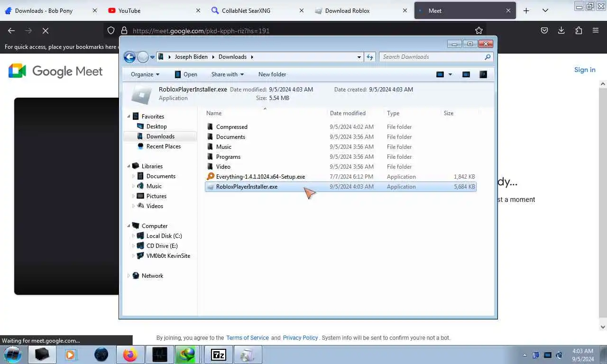Click the change view icon
The width and height of the screenshot is (607, 364).
pyautogui.click(x=440, y=74)
